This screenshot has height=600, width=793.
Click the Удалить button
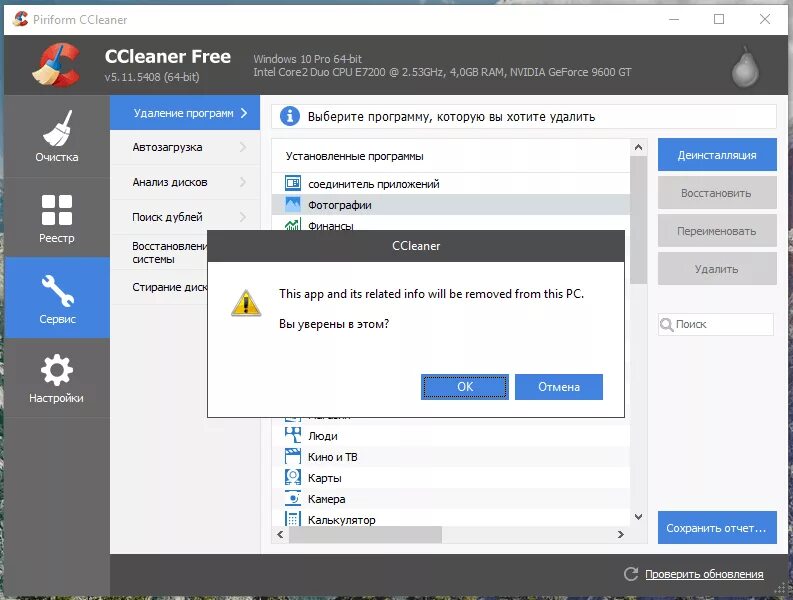[717, 269]
